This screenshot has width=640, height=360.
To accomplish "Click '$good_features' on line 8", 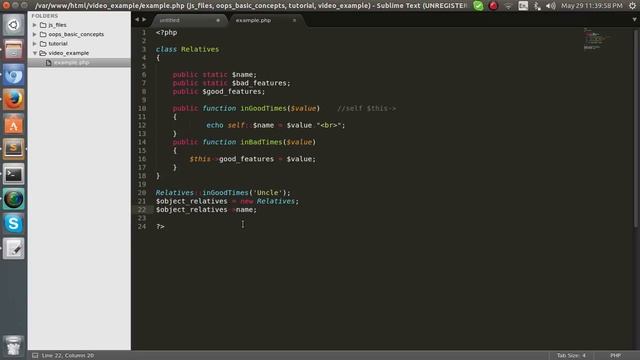I will pyautogui.click(x=232, y=91).
